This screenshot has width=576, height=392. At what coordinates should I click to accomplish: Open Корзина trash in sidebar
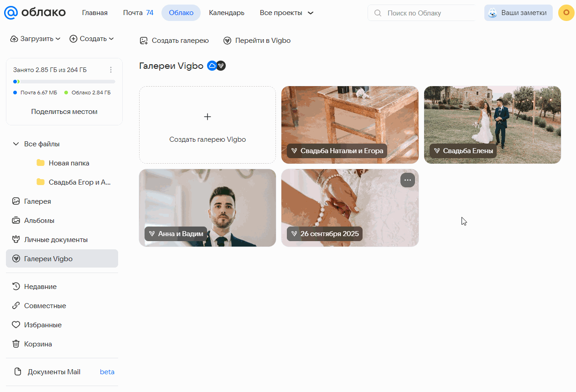tap(38, 344)
